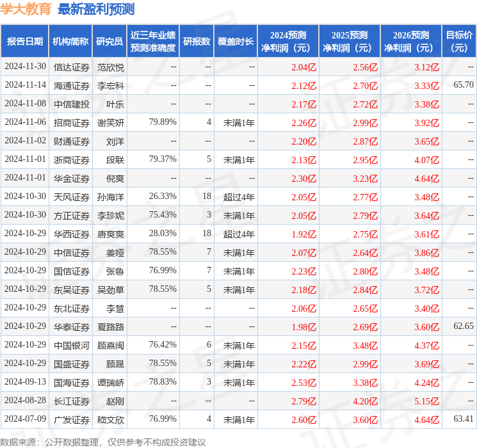Select the 浙商证券 cell

point(72,160)
